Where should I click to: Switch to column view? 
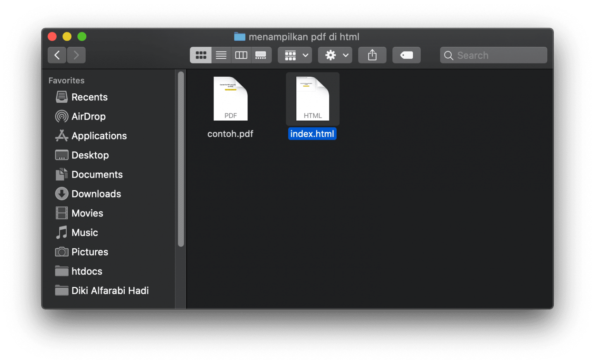click(241, 55)
